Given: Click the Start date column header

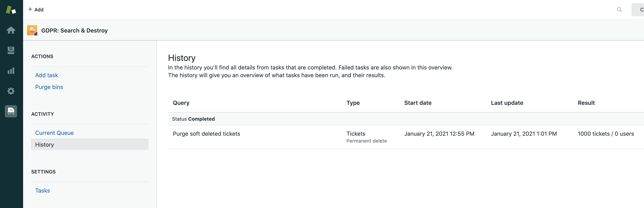Looking at the screenshot, I should point(418,103).
